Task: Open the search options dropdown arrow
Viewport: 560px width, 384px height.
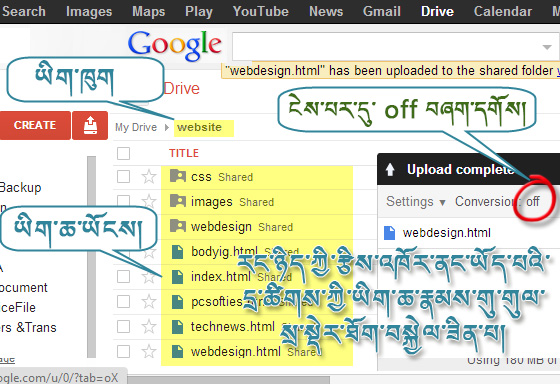Action: [546, 47]
